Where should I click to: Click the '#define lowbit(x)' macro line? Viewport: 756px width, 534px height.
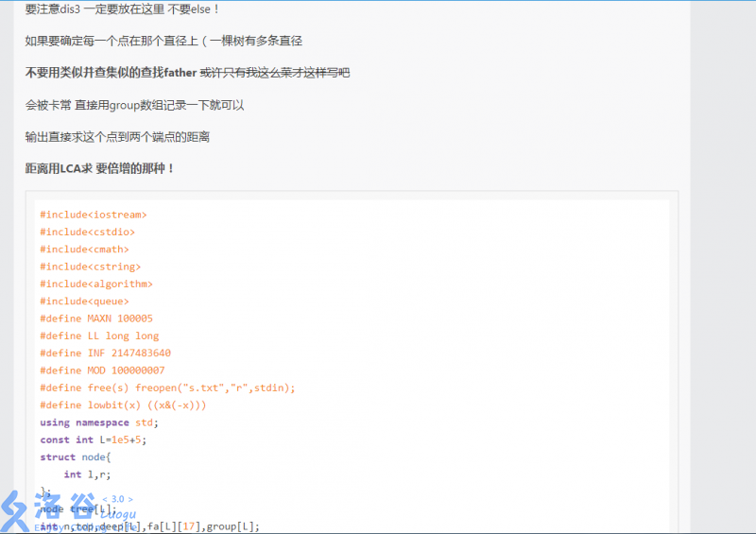pyautogui.click(x=123, y=405)
